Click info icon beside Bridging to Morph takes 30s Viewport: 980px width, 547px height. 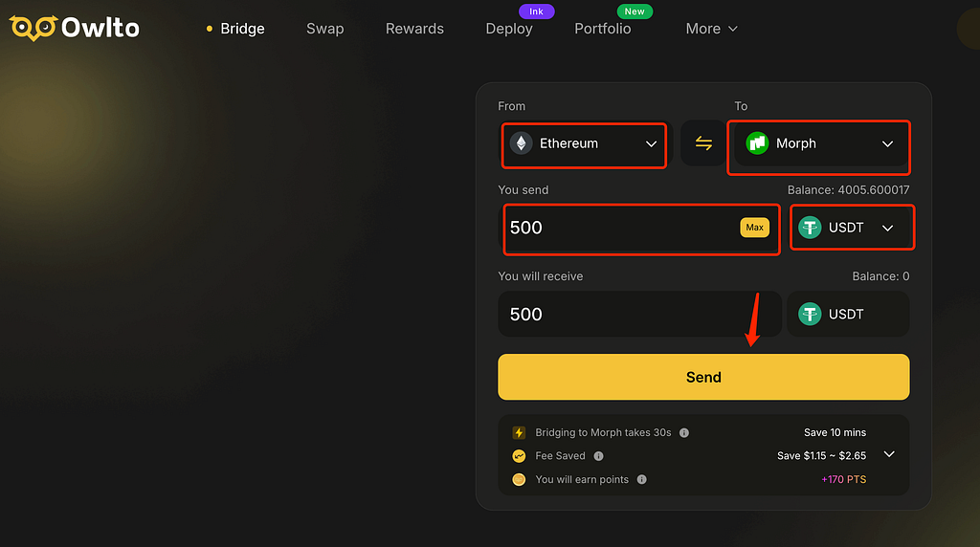click(x=684, y=433)
